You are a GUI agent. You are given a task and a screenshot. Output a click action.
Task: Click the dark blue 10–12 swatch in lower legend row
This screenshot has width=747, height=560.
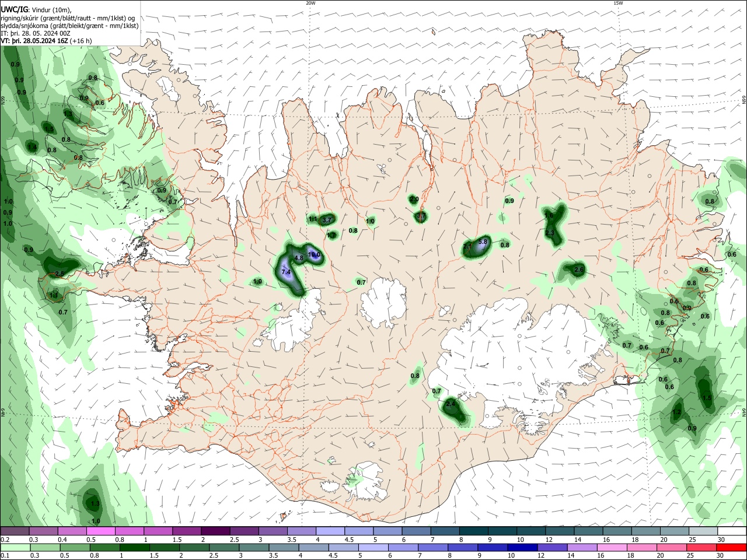coord(522,548)
